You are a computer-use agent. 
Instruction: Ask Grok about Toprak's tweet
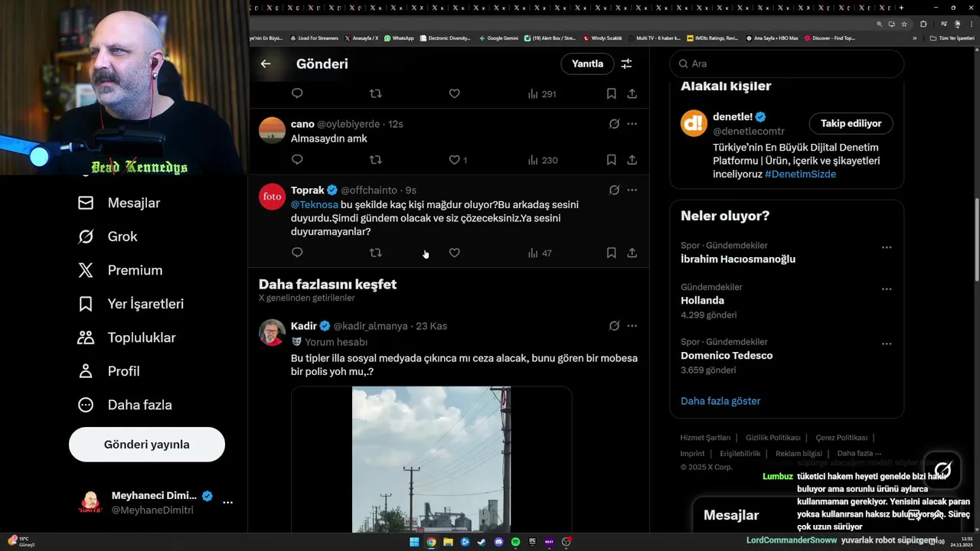(614, 190)
